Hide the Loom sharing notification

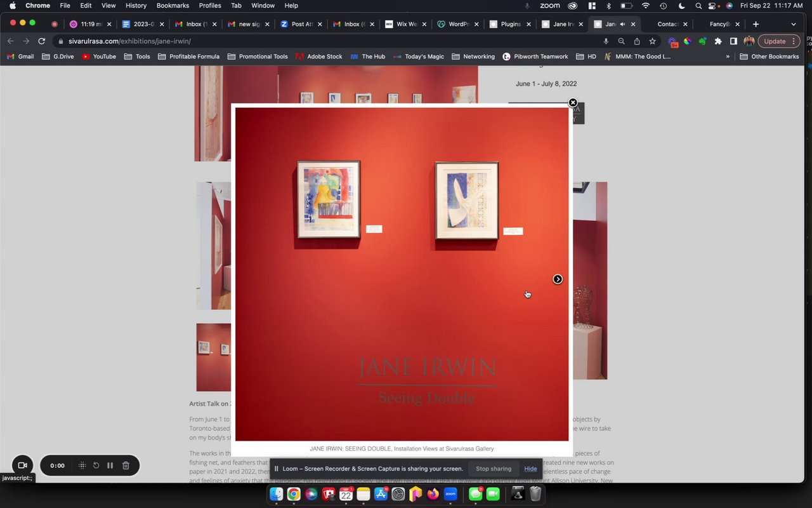tap(530, 469)
